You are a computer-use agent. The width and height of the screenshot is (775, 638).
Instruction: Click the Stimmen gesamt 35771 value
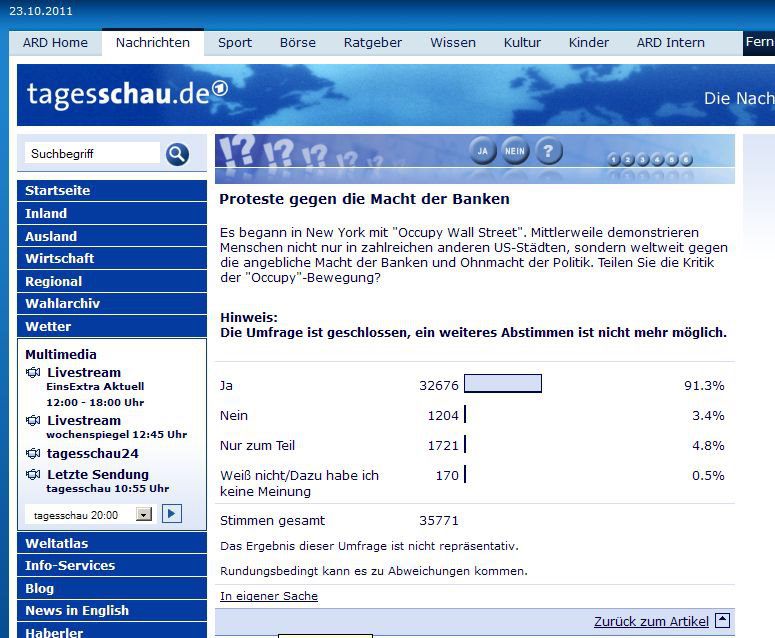coord(439,520)
